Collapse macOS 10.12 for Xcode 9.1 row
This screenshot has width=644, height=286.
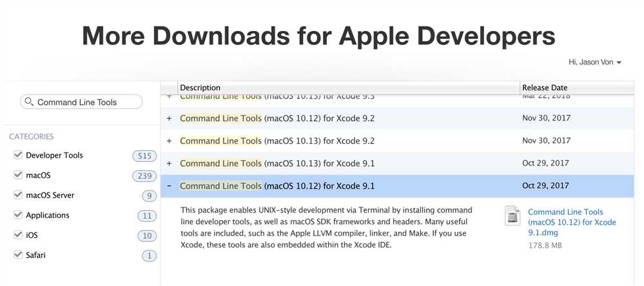coord(169,186)
